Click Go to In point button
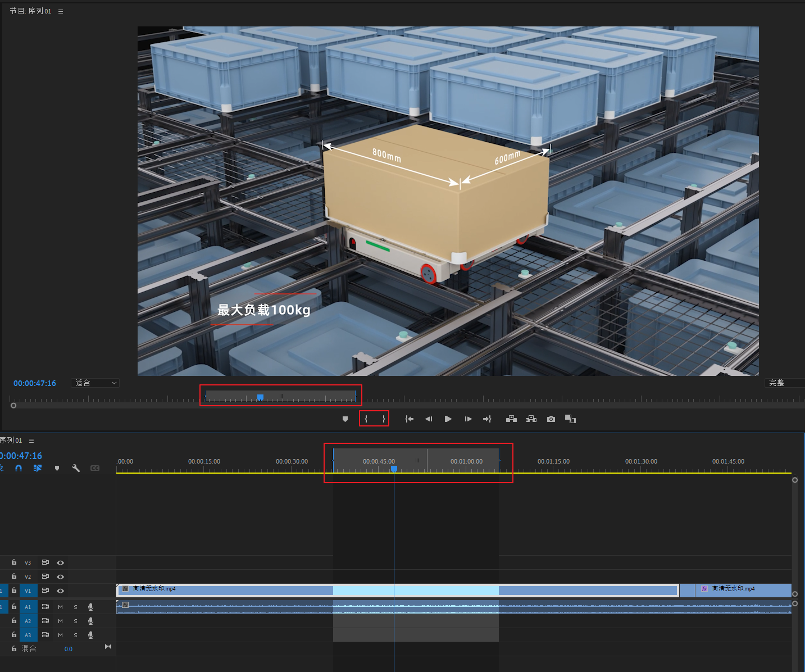 point(410,419)
